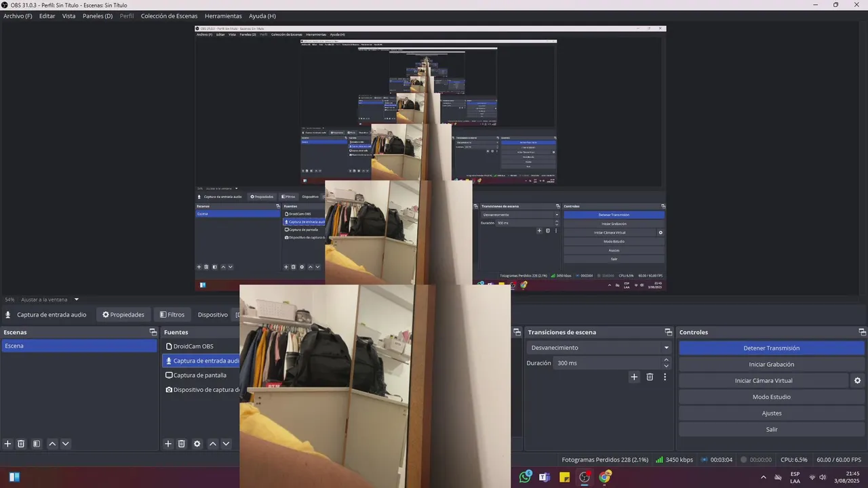Open the Vista menu

[69, 16]
